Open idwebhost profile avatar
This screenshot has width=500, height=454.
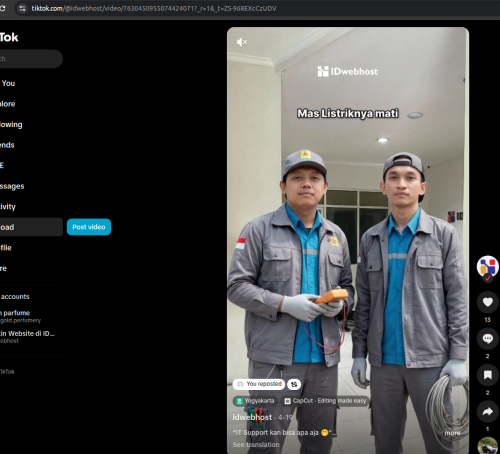click(487, 266)
